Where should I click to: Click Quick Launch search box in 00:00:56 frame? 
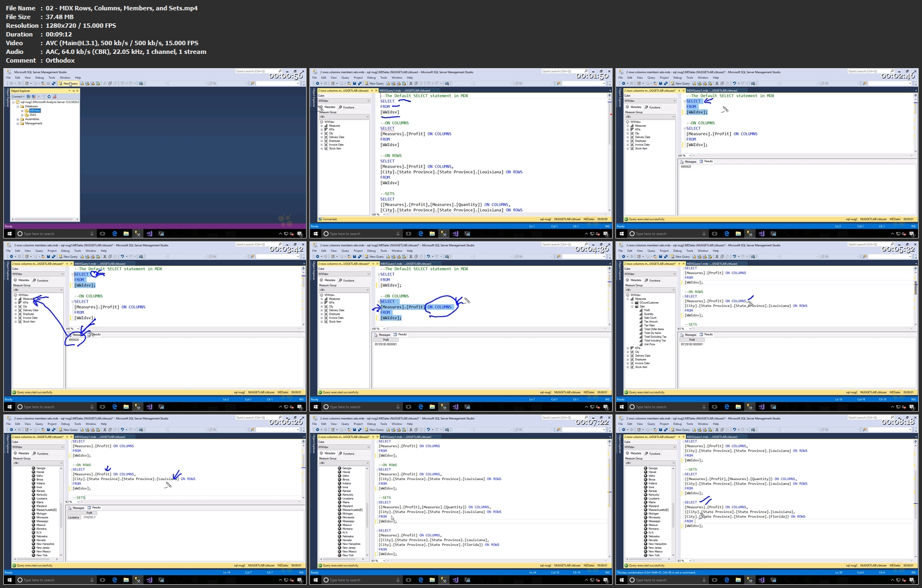click(x=258, y=71)
